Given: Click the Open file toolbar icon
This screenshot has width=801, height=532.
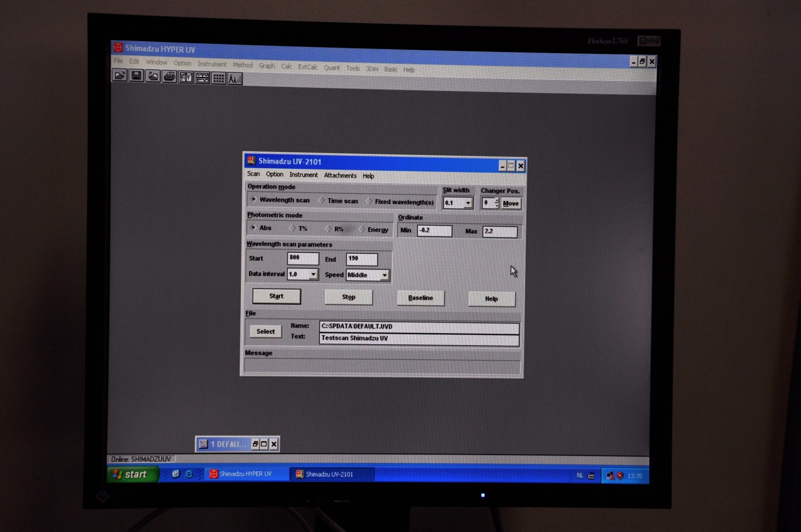Looking at the screenshot, I should click(120, 75).
